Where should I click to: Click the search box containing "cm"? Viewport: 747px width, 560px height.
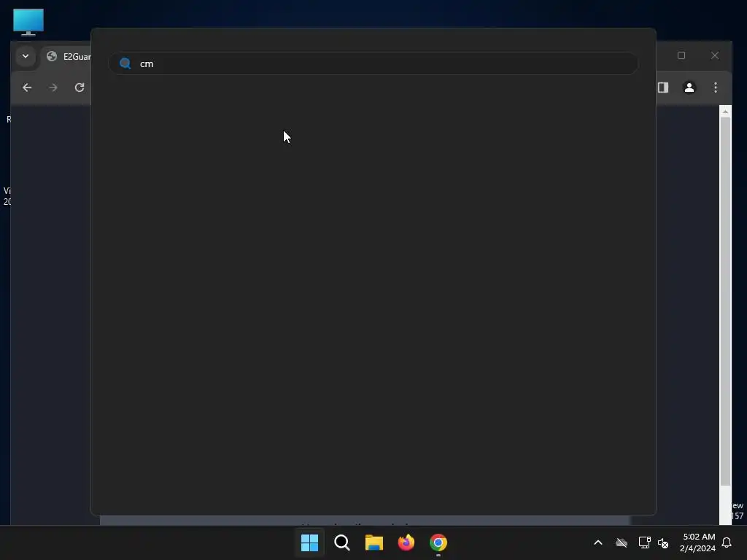373,63
